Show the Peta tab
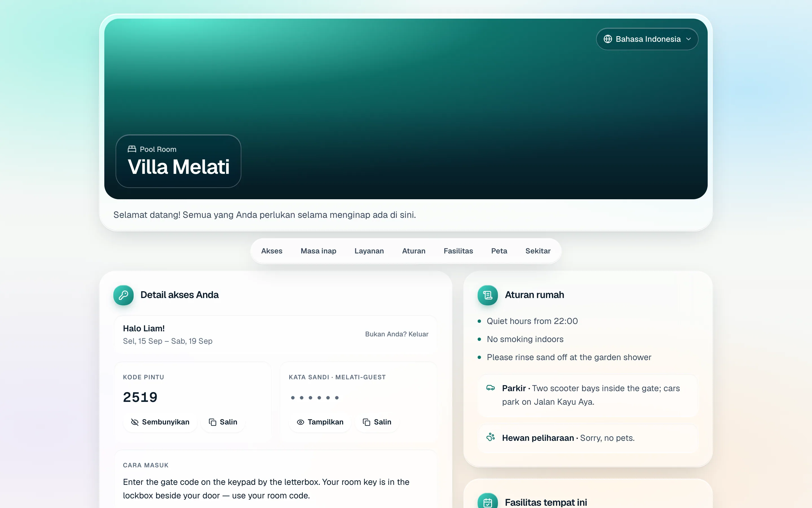Viewport: 812px width, 508px height. (x=499, y=251)
